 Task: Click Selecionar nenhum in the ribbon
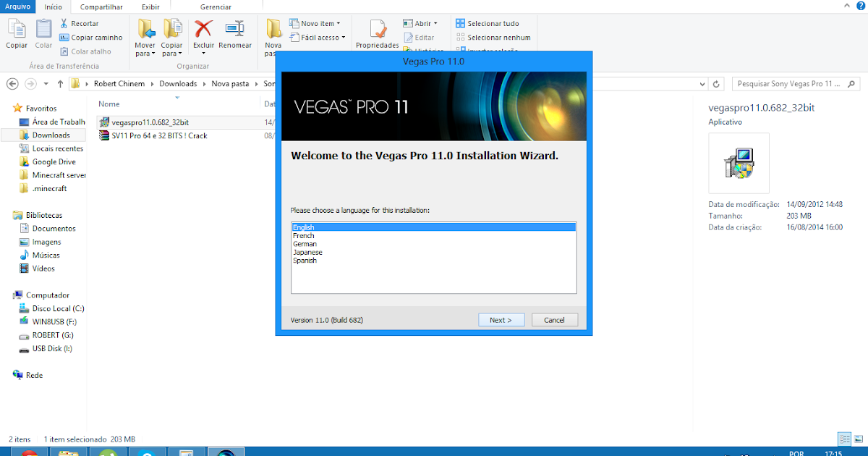(493, 38)
